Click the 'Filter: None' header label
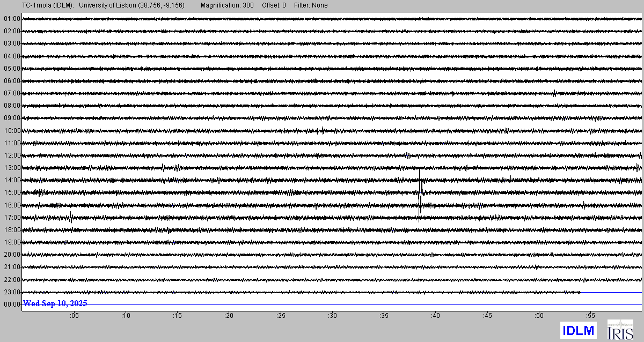The image size is (644, 342). click(x=311, y=5)
